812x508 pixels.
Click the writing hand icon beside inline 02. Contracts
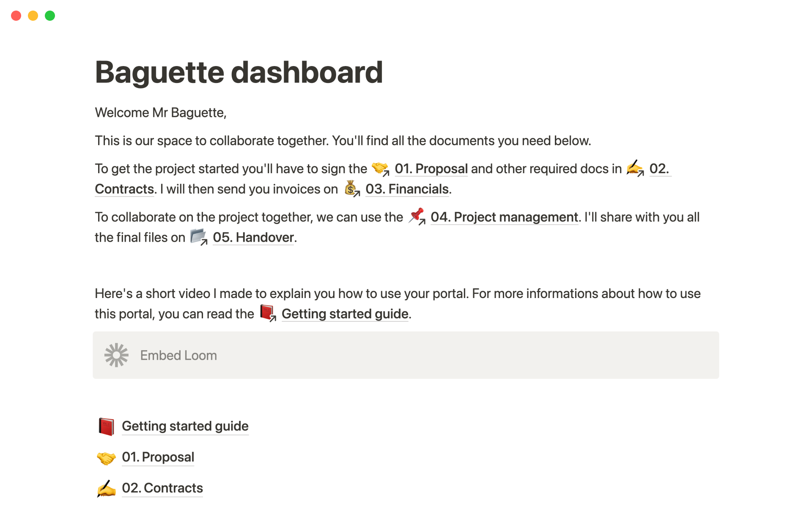634,168
